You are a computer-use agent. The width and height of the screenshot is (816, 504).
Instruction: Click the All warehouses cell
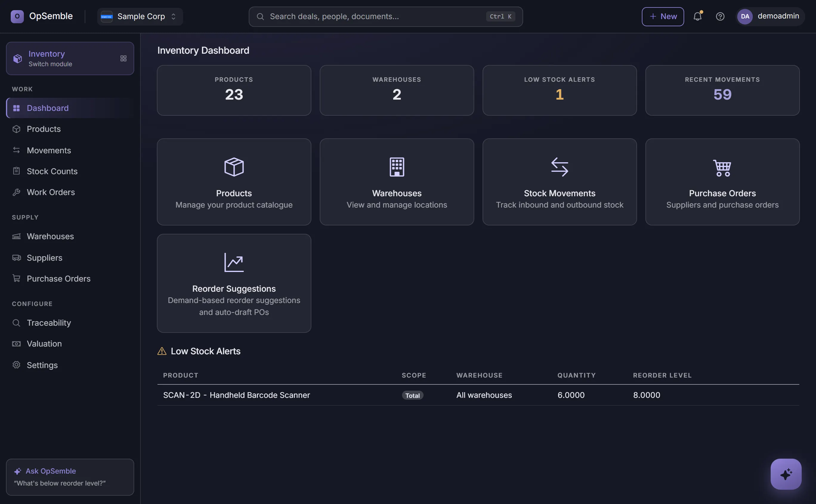(484, 395)
